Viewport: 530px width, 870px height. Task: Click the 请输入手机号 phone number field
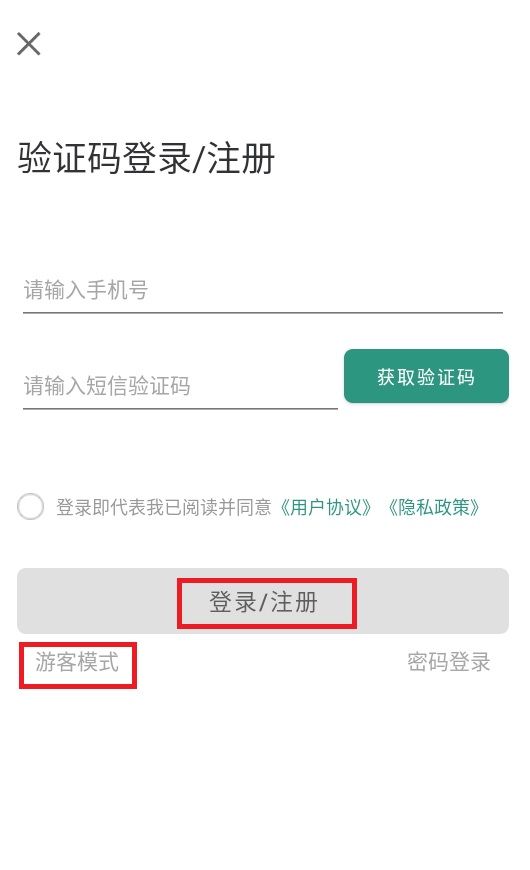[x=263, y=290]
